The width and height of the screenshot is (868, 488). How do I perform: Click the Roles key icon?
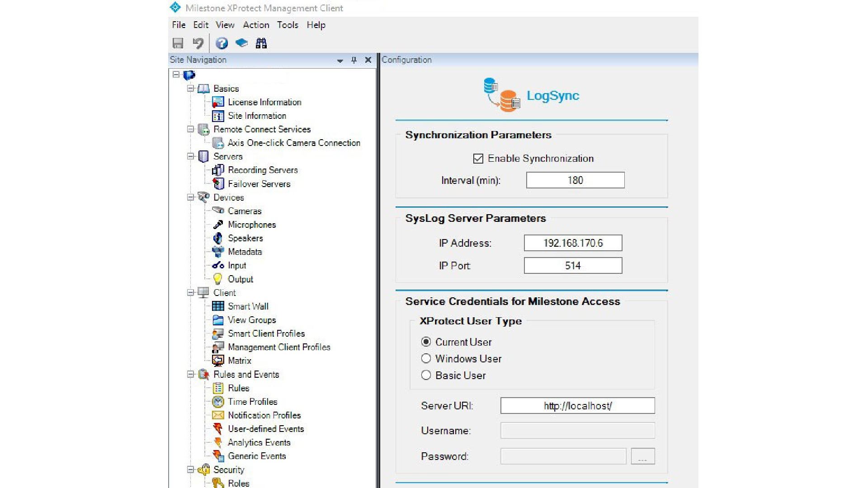point(218,483)
